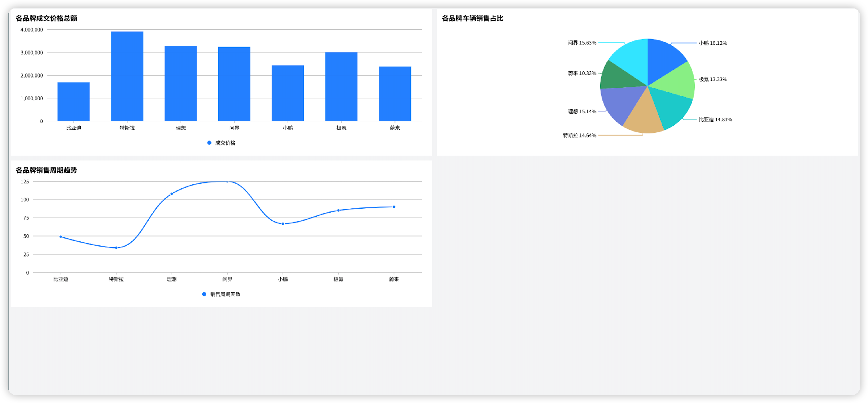The height and width of the screenshot is (403, 868).
Task: Click the 问界 15.63% pie label
Action: 582,43
